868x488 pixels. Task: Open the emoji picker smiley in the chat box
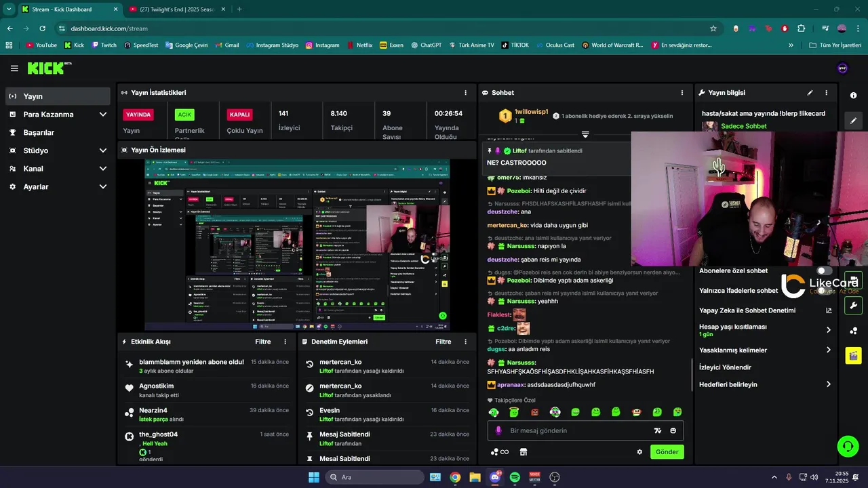pos(673,430)
